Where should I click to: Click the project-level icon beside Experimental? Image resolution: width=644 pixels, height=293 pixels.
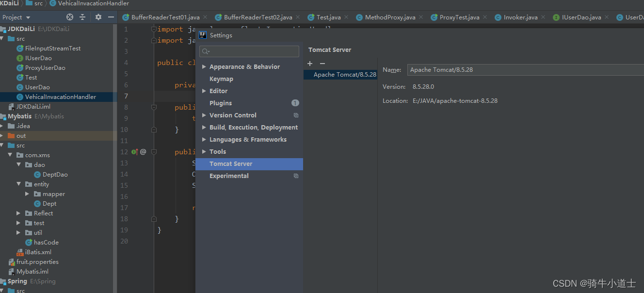296,176
